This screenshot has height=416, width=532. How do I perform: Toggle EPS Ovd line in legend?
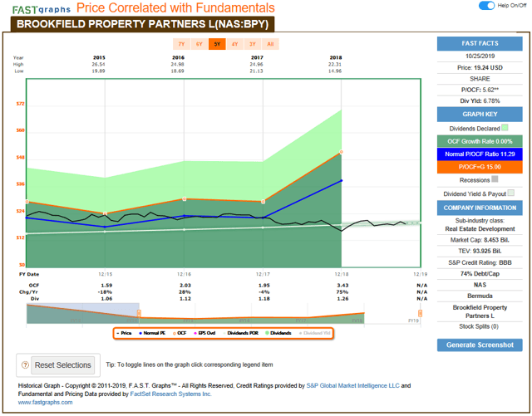(204, 333)
